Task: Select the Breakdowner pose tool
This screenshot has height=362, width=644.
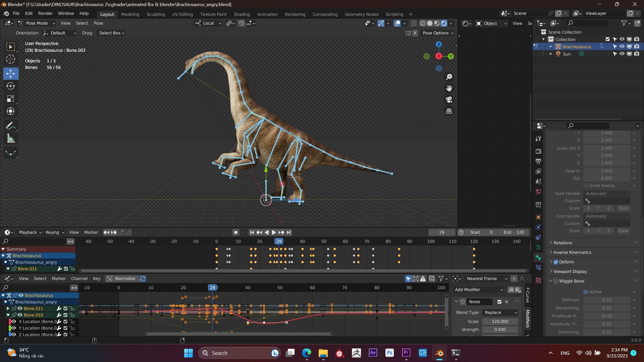Action: pyautogui.click(x=11, y=153)
